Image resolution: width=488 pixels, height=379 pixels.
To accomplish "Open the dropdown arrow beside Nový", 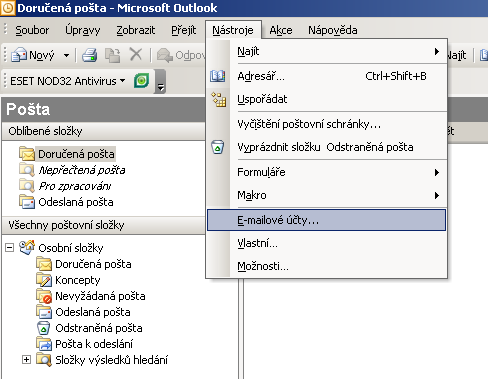I will [x=66, y=55].
